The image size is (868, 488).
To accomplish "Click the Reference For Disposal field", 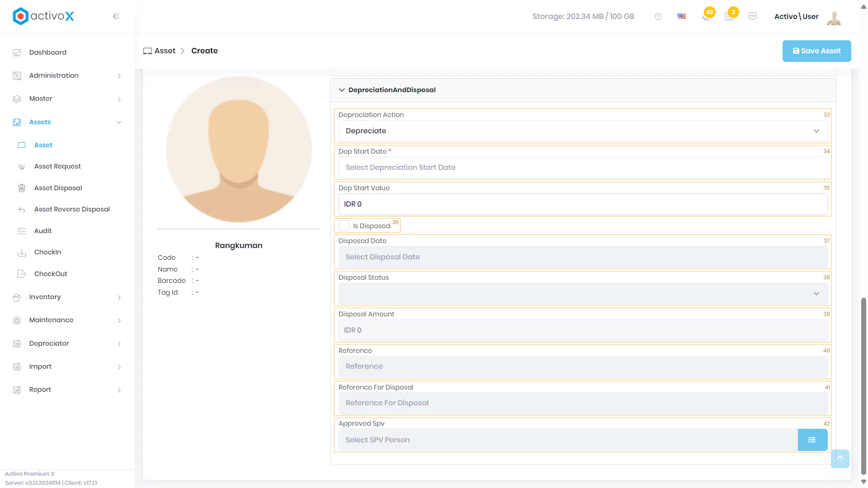I will point(583,403).
